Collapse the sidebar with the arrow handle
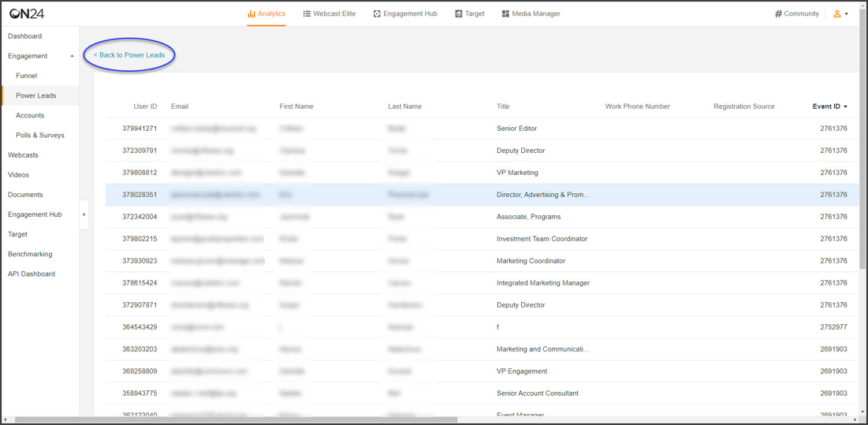The height and width of the screenshot is (425, 868). (84, 214)
